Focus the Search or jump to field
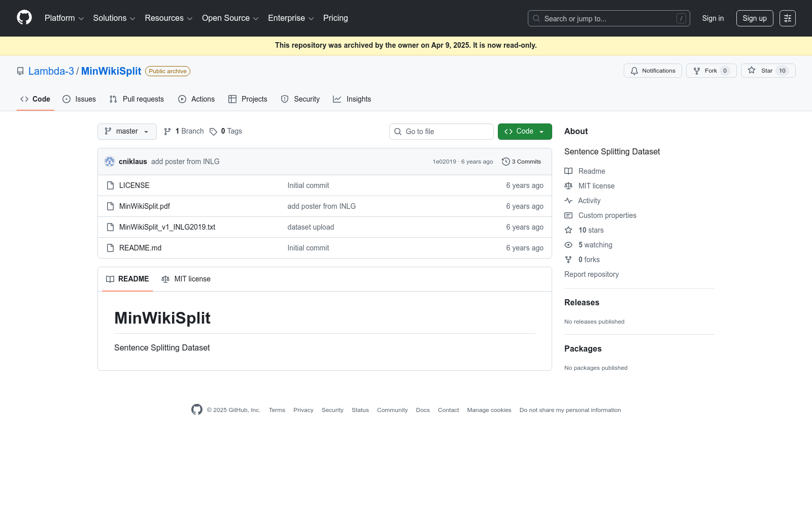The image size is (812, 508). coord(609,18)
